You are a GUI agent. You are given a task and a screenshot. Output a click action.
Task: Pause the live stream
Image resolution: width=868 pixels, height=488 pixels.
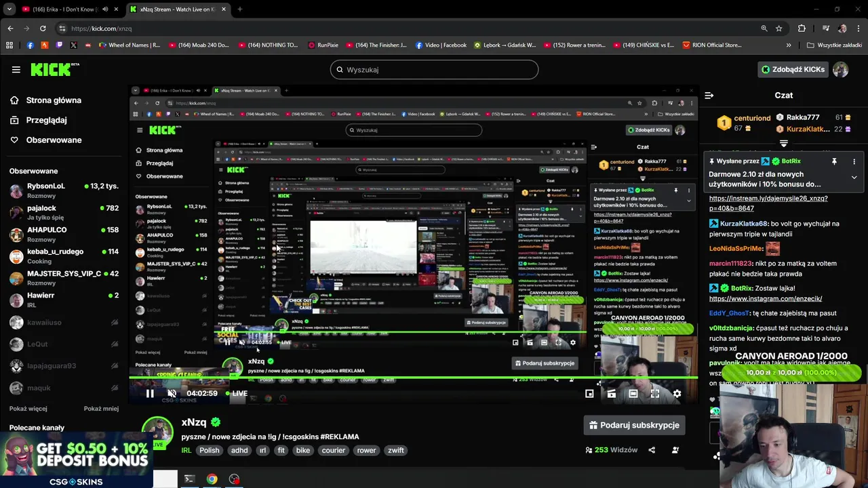tap(150, 393)
